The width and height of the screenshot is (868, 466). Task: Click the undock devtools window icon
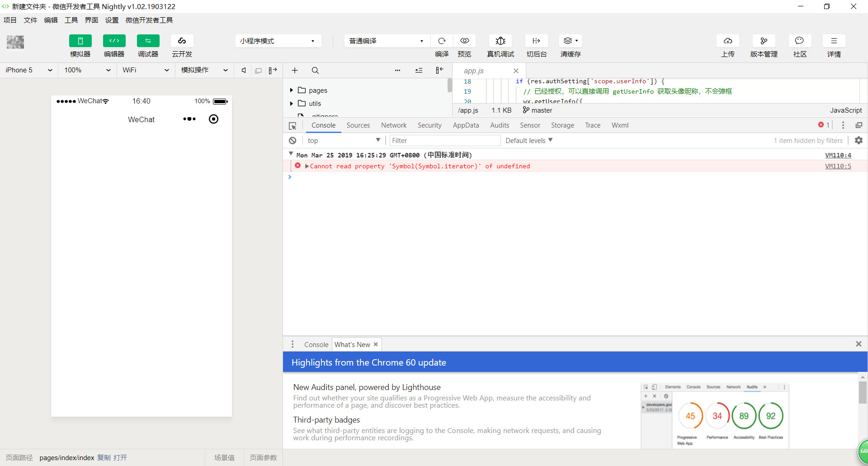(x=859, y=125)
